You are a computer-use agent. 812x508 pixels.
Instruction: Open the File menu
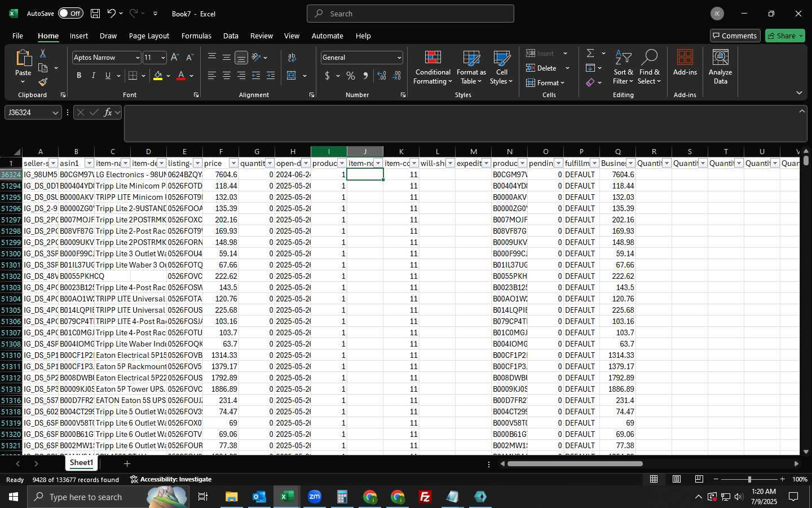(x=17, y=36)
